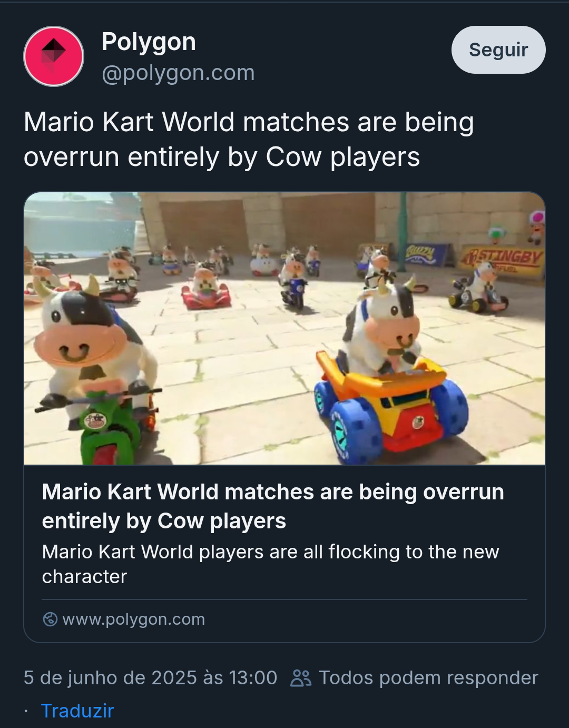This screenshot has height=728, width=569.
Task: Follow Polygon with the Seguir button
Action: (498, 50)
